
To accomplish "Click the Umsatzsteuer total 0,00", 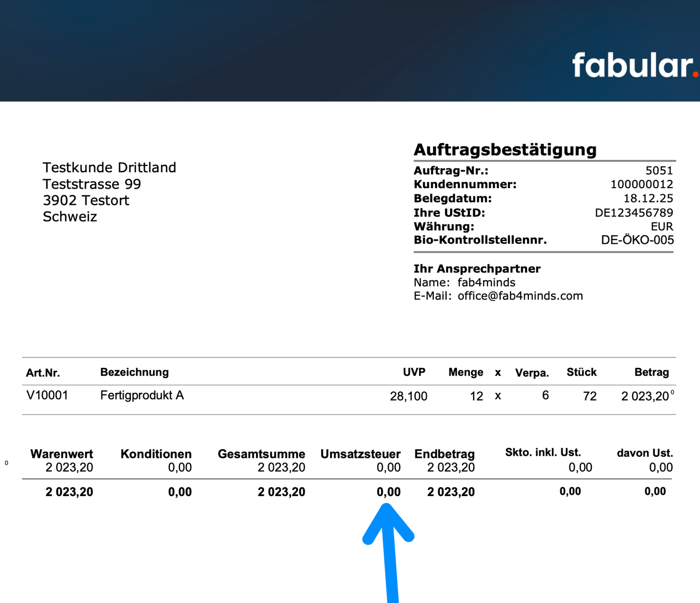I will 388,492.
